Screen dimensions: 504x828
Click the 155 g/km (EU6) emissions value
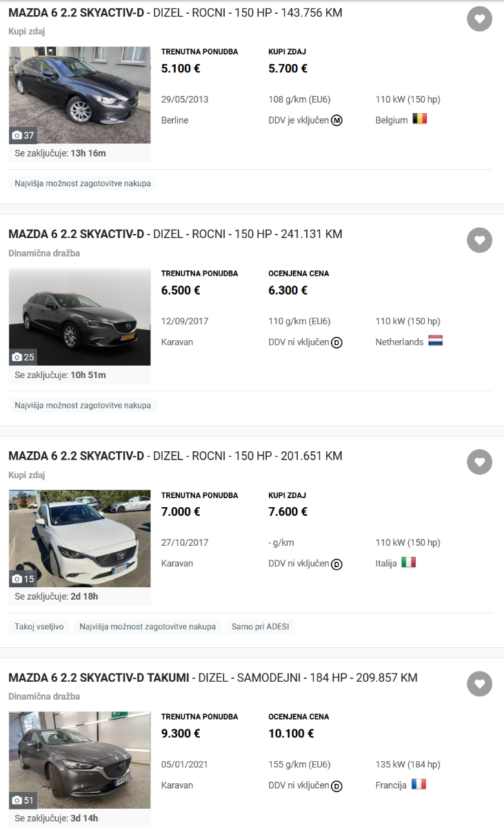click(299, 765)
